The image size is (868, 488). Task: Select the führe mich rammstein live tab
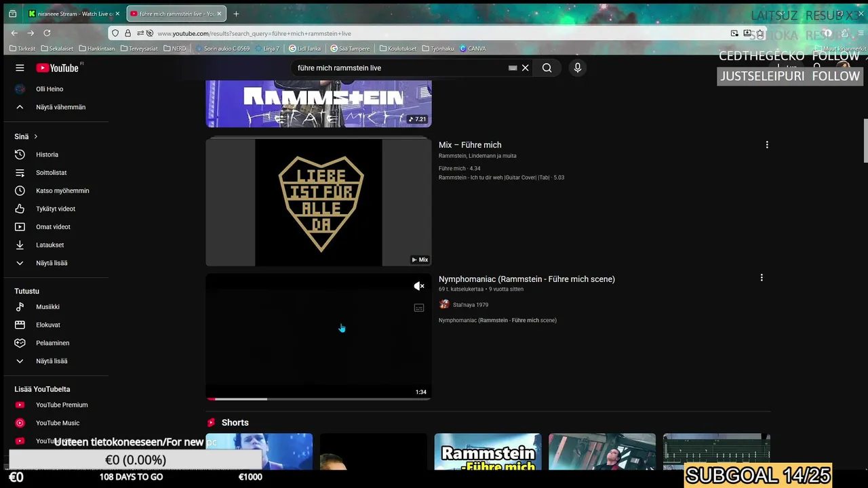[175, 14]
